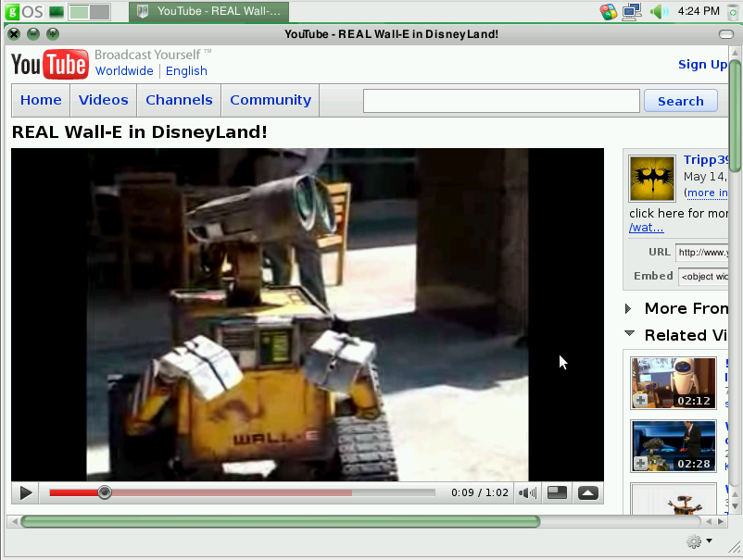Image resolution: width=743 pixels, height=560 pixels.
Task: Collapse the Related Videos section
Action: (x=629, y=334)
